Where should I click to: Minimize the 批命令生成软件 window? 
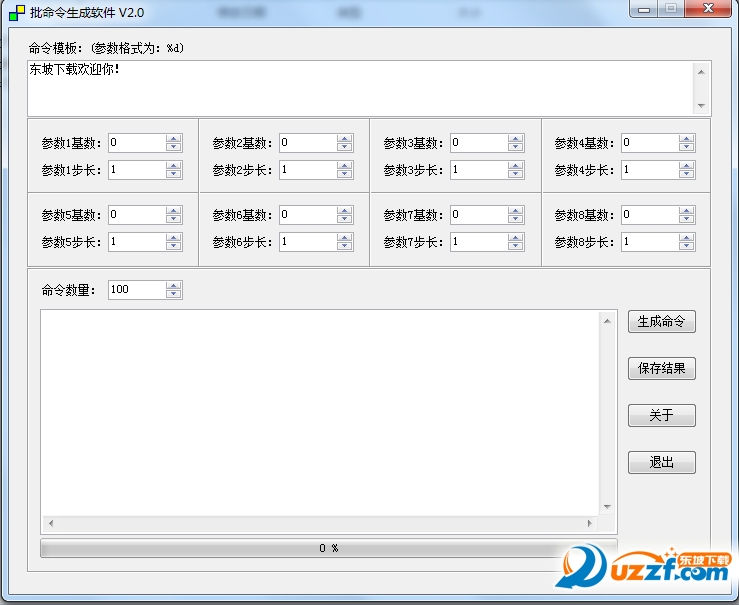click(644, 9)
